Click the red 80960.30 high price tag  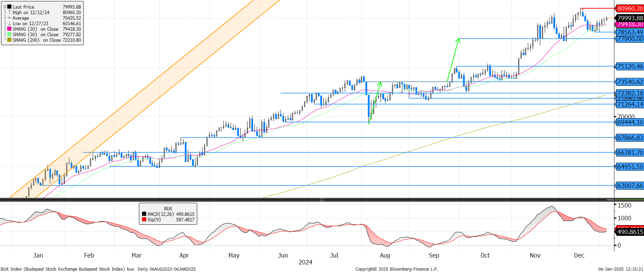point(630,9)
